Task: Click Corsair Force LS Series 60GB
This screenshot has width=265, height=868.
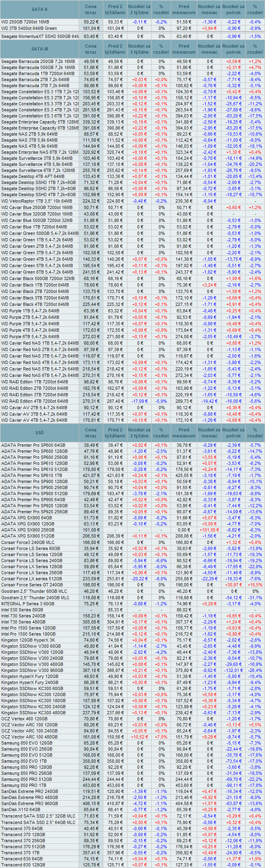Action: [31, 548]
